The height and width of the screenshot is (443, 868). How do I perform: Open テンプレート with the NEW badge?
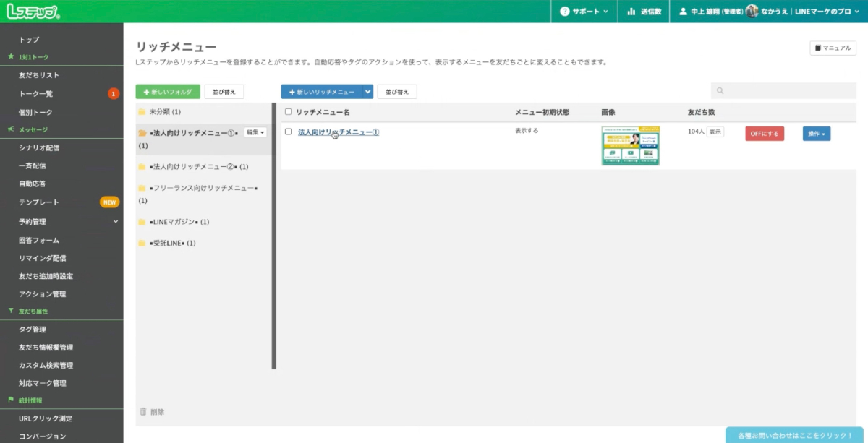click(40, 202)
